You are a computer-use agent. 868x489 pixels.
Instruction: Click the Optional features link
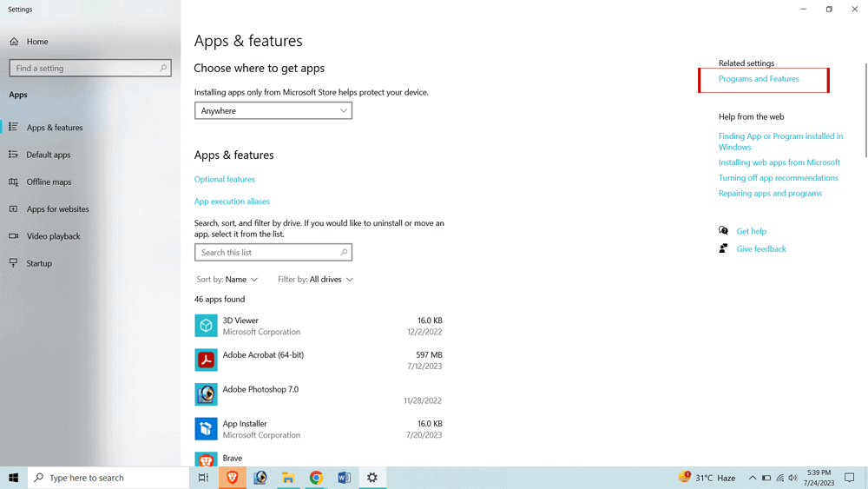(x=225, y=179)
